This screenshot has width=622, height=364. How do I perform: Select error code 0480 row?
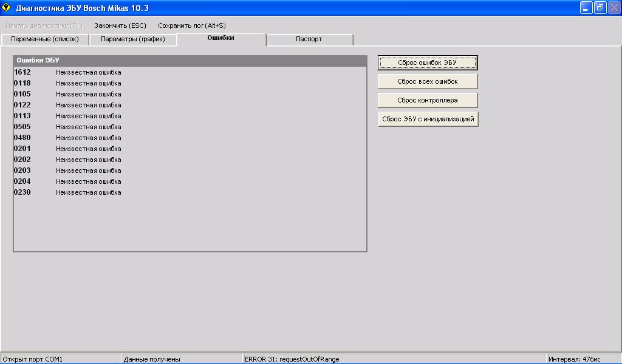point(190,138)
